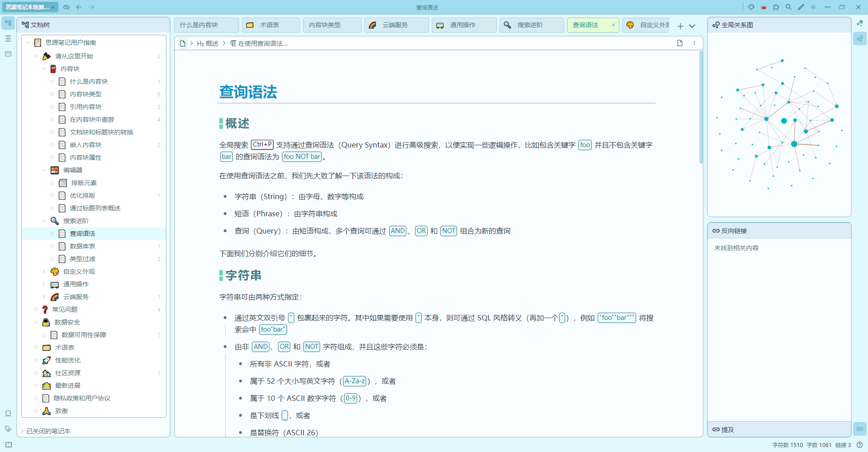Open the global search magnifier icon
This screenshot has width=868, height=452.
coord(788,7)
